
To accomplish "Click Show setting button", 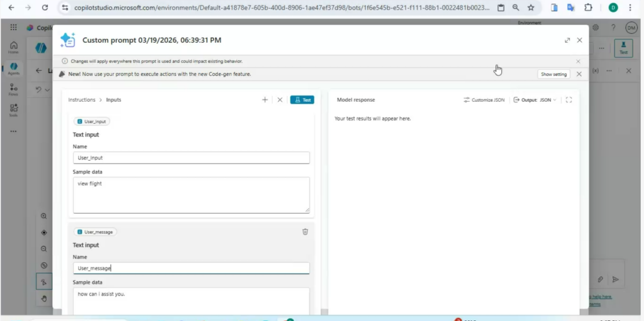I will [x=553, y=74].
